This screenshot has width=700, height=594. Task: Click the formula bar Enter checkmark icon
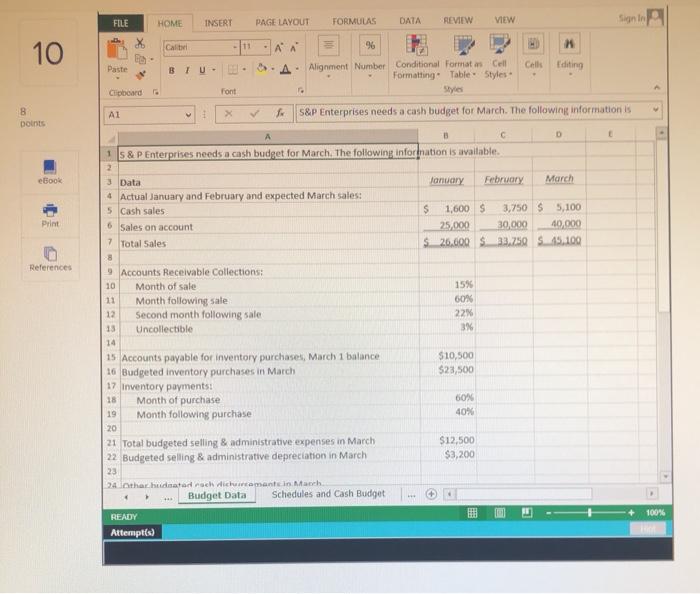[254, 114]
